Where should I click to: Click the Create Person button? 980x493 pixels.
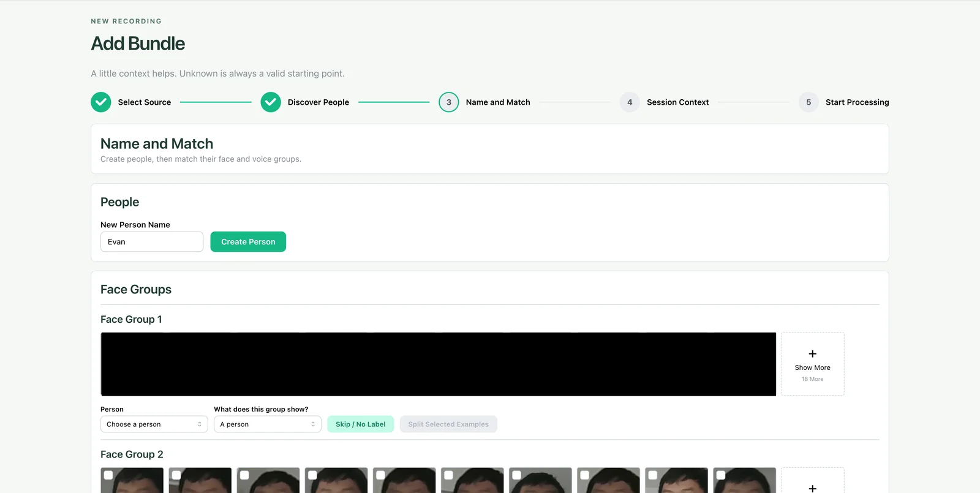[248, 242]
